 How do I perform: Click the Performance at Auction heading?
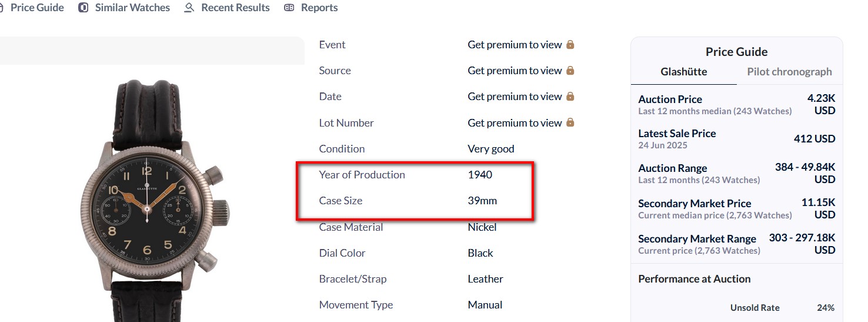coord(694,279)
